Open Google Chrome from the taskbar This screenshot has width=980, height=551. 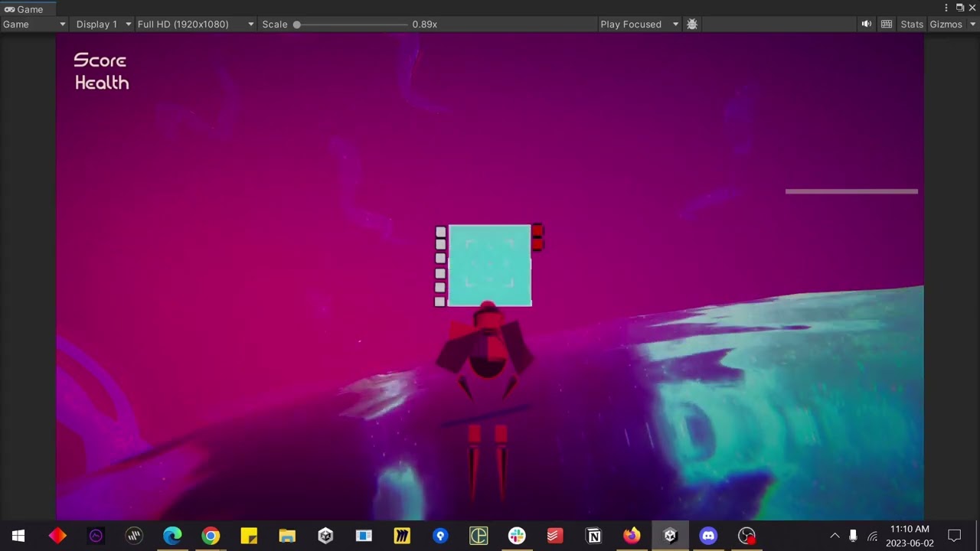click(211, 535)
